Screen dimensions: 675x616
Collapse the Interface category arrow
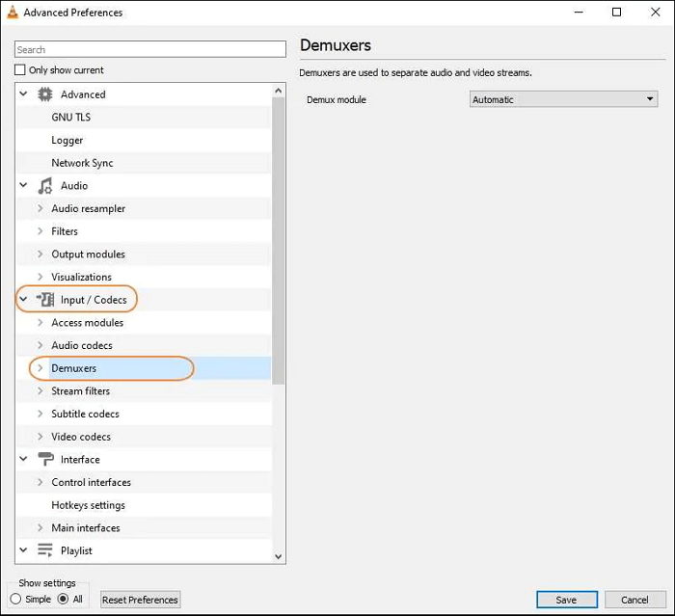point(23,460)
